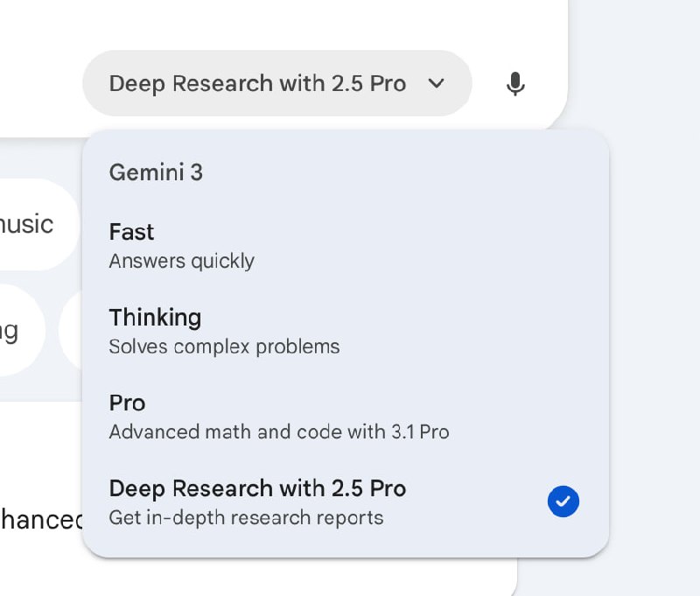
Task: Click 'Solves complex problems' under Thinking
Action: [x=224, y=347]
